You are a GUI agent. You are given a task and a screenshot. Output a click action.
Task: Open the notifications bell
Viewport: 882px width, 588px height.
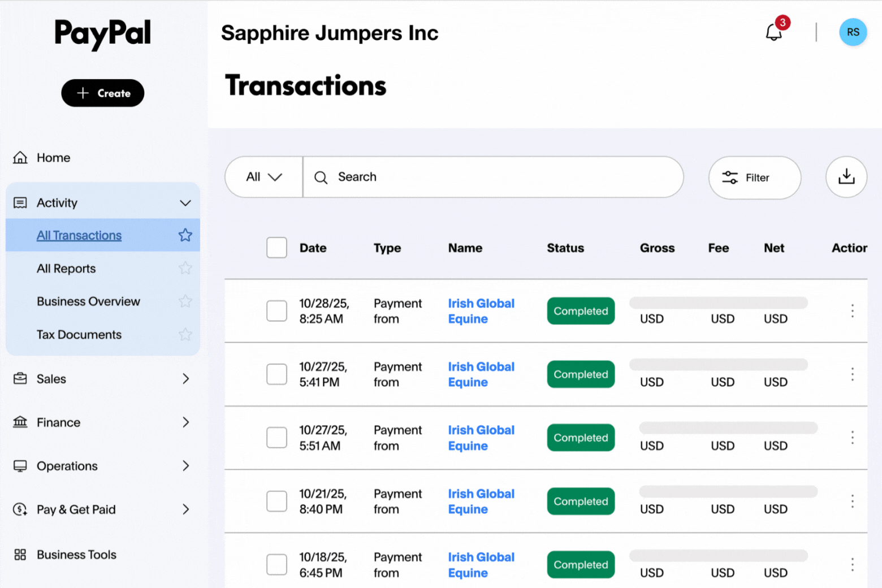(x=773, y=32)
